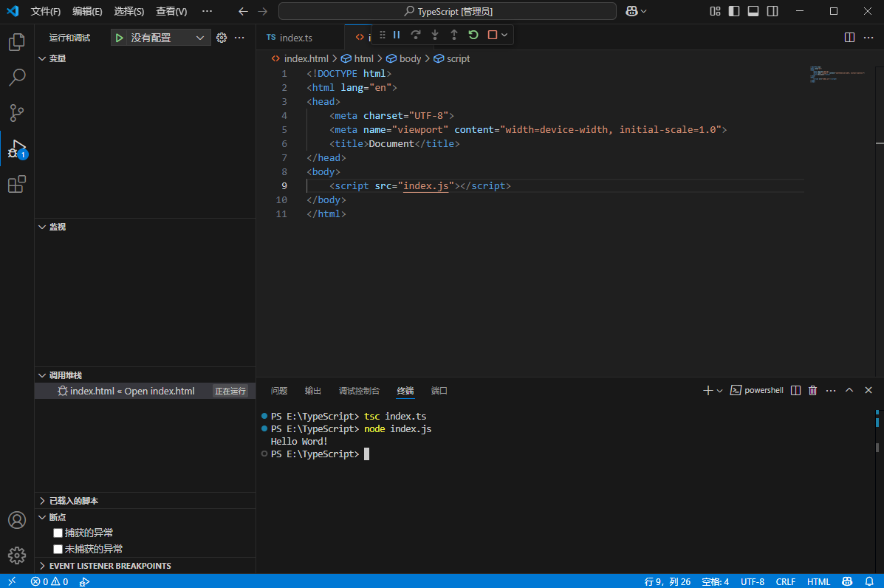Stop debugging with the red stop icon
The width and height of the screenshot is (884, 588).
(490, 35)
